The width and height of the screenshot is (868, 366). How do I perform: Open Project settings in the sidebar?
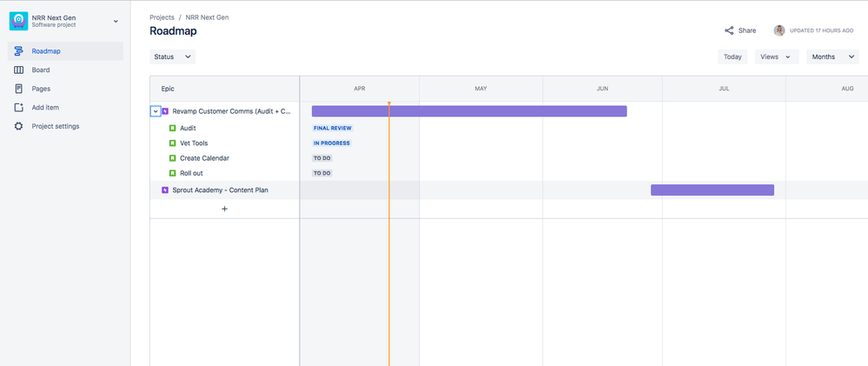(x=65, y=126)
